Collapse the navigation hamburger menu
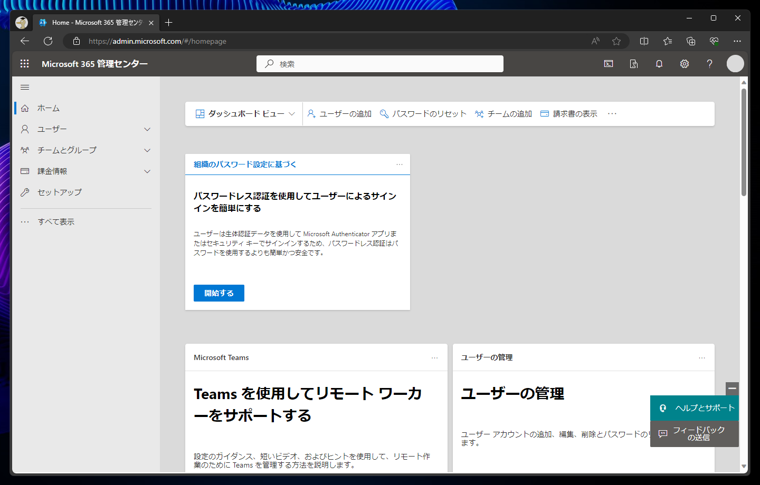The height and width of the screenshot is (485, 760). coord(25,87)
